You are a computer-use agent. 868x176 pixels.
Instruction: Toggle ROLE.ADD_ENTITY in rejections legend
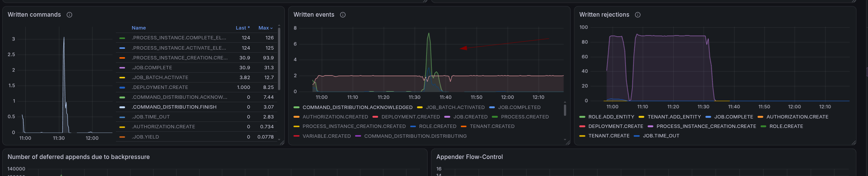[x=611, y=117]
